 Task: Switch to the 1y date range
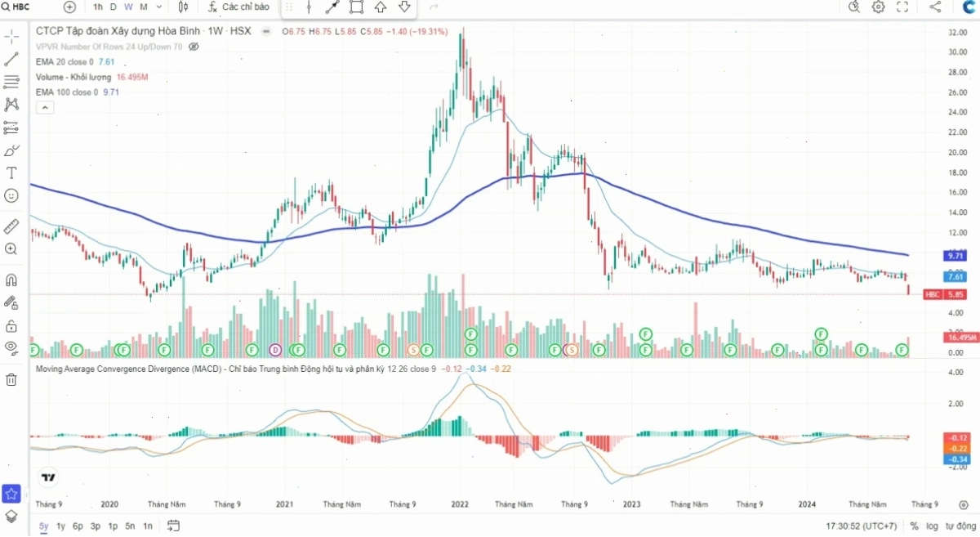[60, 526]
